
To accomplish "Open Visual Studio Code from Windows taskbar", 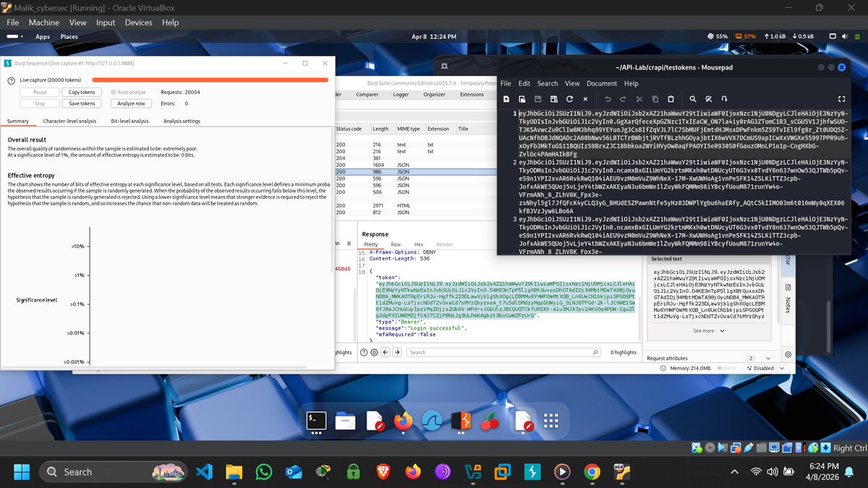I will click(x=204, y=472).
